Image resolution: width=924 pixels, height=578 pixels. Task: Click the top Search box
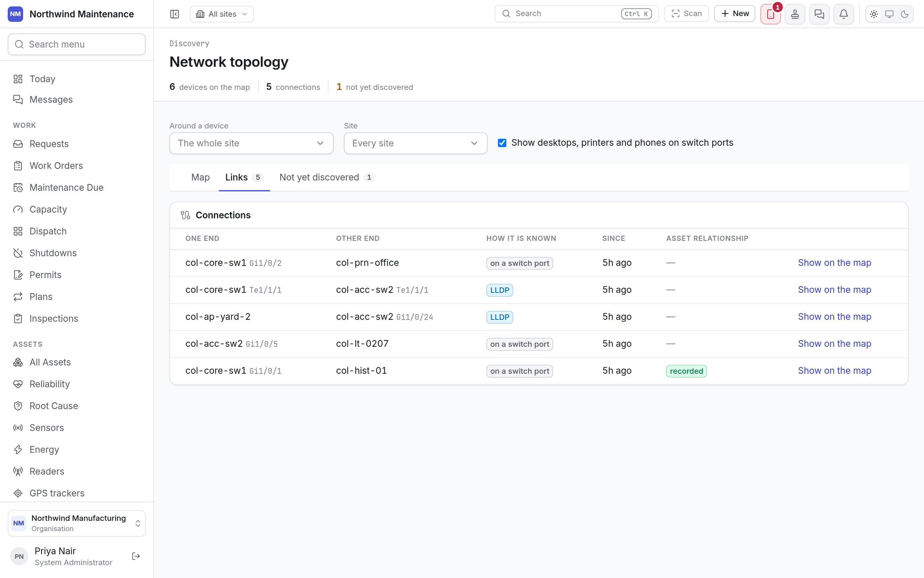(x=577, y=14)
